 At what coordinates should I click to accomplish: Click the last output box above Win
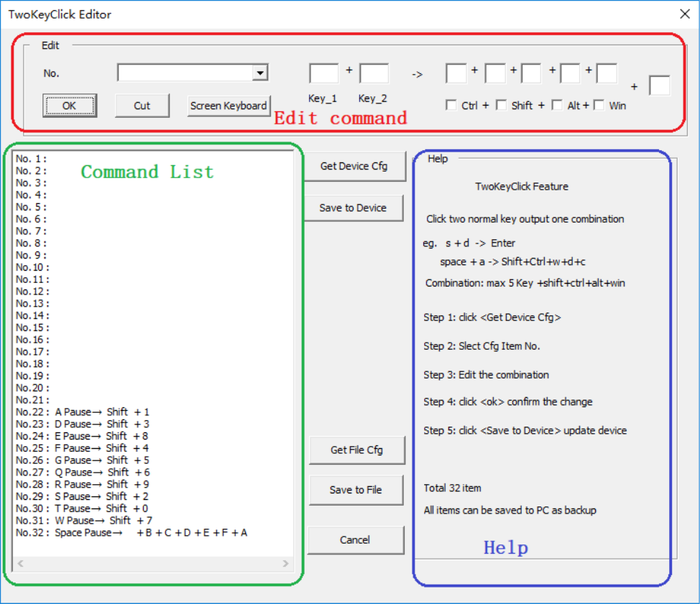(660, 85)
